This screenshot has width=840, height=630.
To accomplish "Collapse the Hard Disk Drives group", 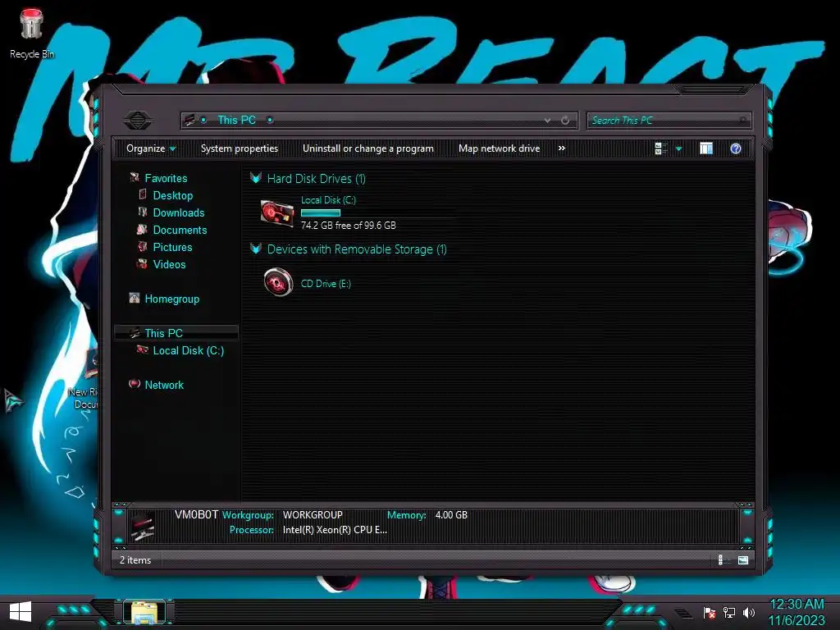I will pos(256,178).
